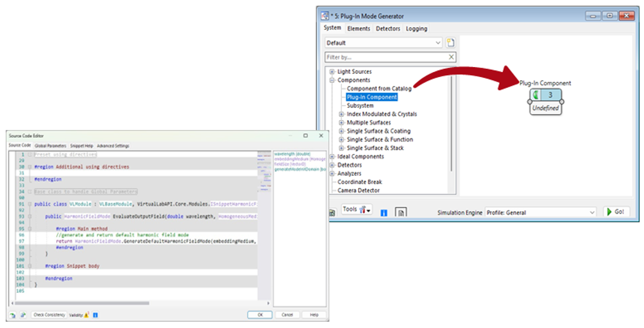This screenshot has height=328, width=644.
Task: Select Camera Detector in the tree
Action: coord(359,190)
